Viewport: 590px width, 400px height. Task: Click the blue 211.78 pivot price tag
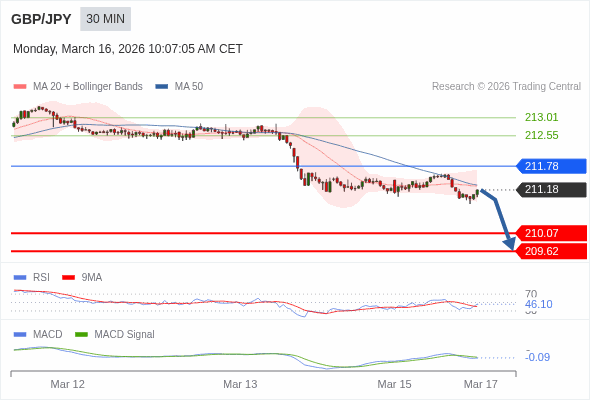click(551, 166)
